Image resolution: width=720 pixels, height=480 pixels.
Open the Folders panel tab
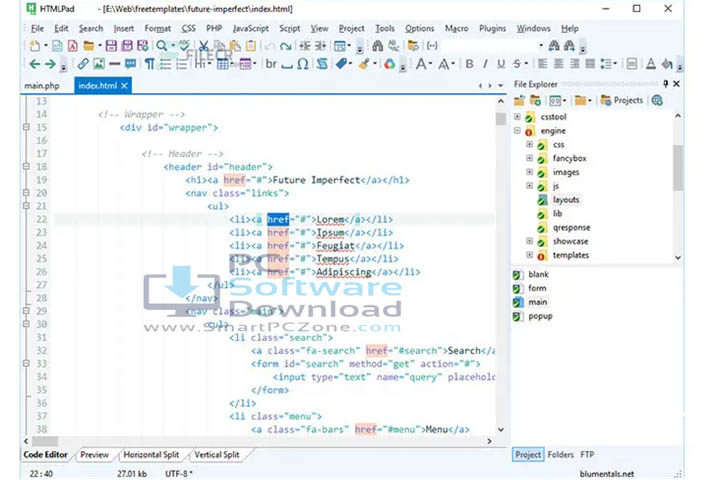560,455
